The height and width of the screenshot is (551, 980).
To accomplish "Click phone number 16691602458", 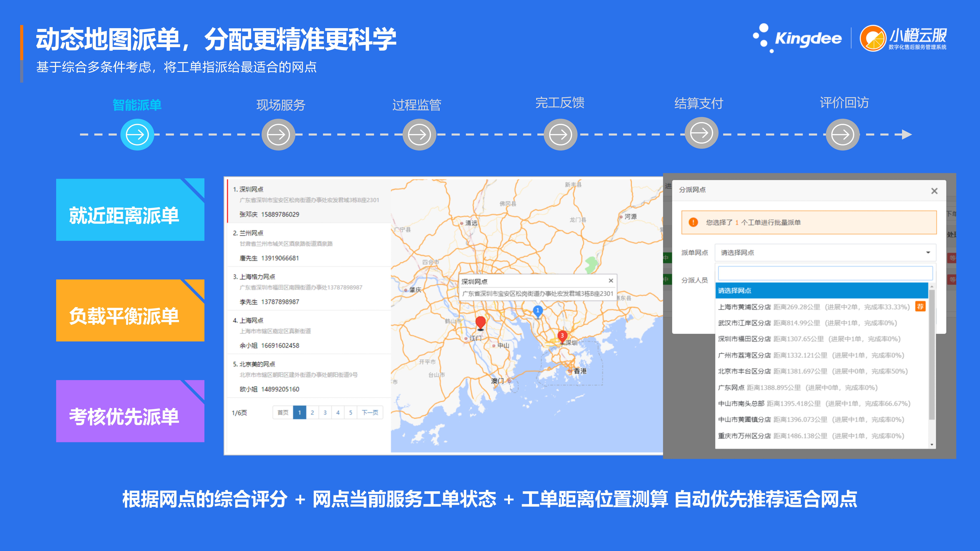I will 280,346.
